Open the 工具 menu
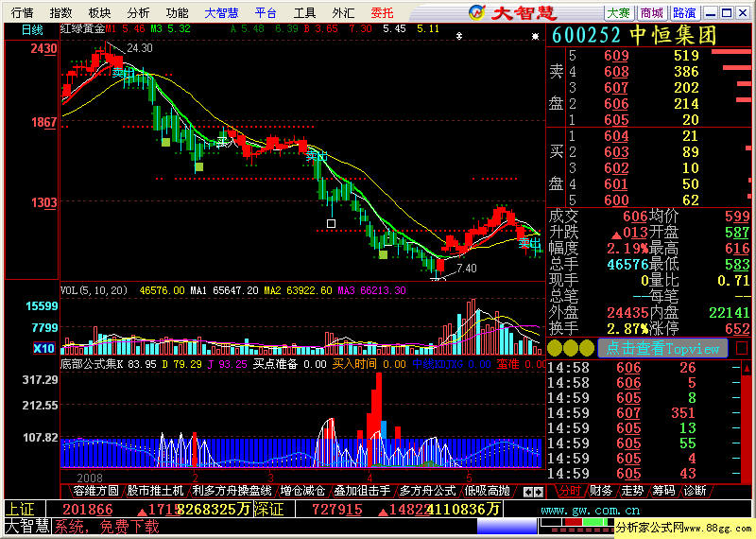756x539 pixels. [304, 13]
